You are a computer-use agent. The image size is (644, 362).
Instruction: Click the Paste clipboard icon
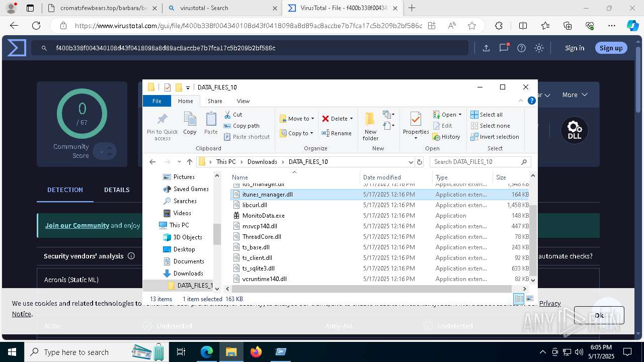pos(211,120)
